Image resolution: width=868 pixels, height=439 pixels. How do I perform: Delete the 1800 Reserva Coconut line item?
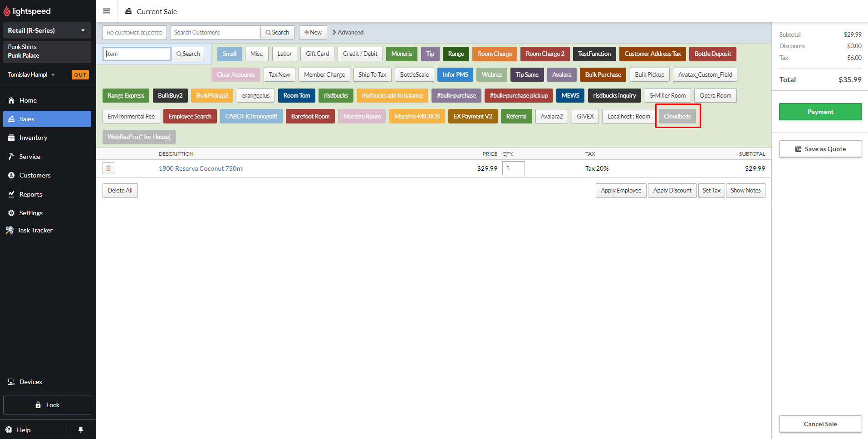point(108,168)
